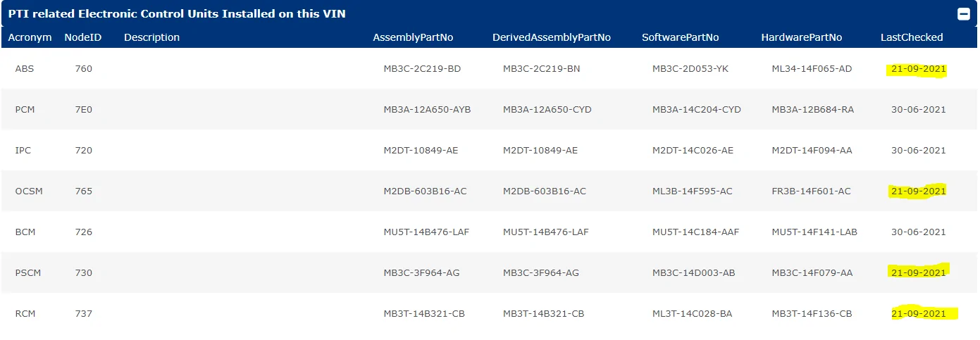
Task: Select the ABS row acronym cell
Action: click(x=25, y=69)
